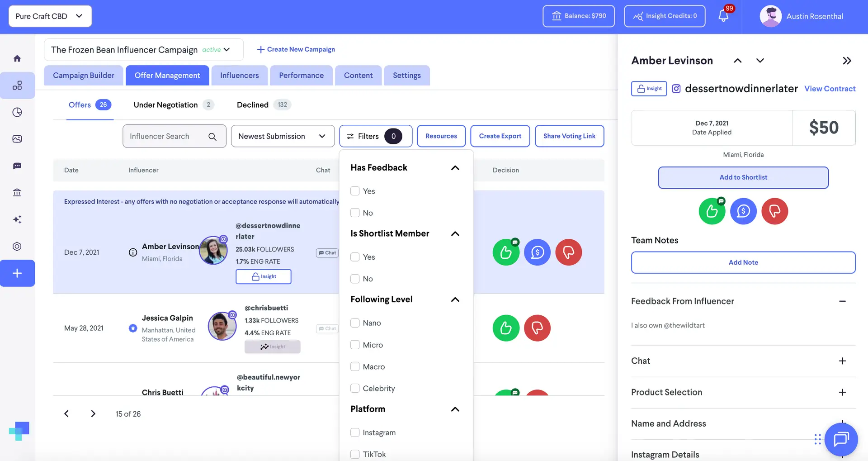This screenshot has height=461, width=868.
Task: Enable the Nano following level filter
Action: (x=355, y=323)
